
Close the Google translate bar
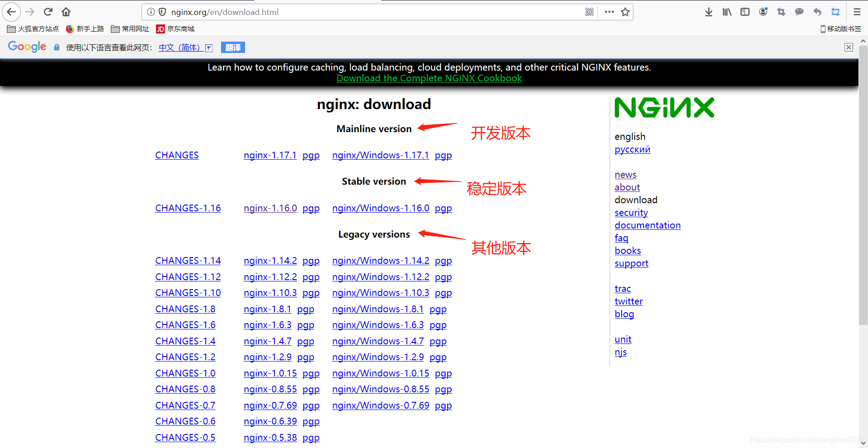pyautogui.click(x=849, y=48)
